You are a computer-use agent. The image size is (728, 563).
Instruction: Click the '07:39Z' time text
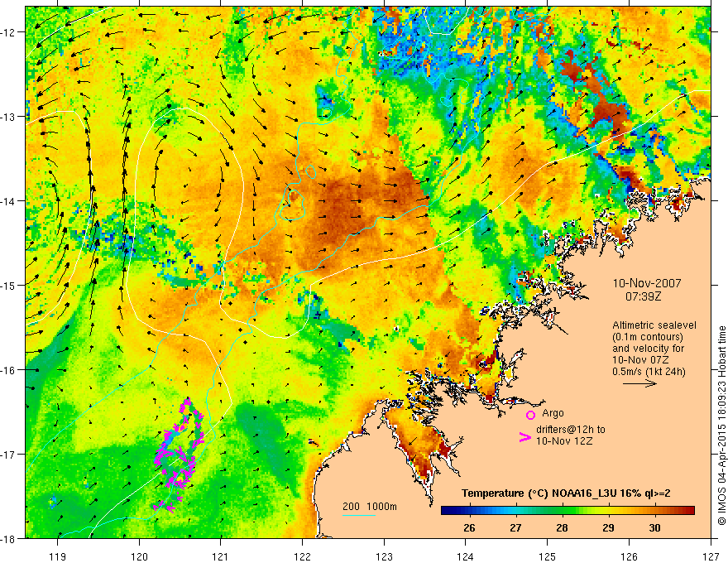click(x=643, y=296)
